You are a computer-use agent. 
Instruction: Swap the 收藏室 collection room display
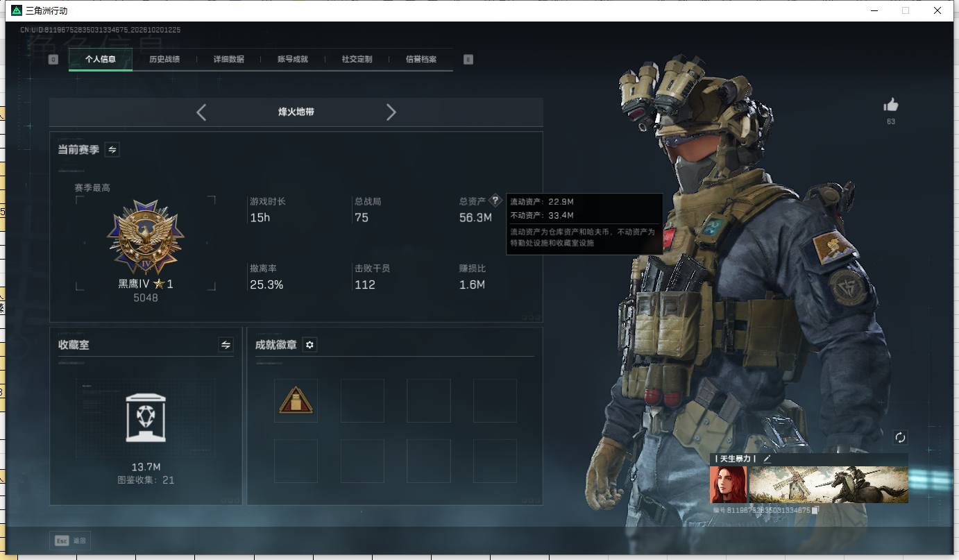pos(226,344)
